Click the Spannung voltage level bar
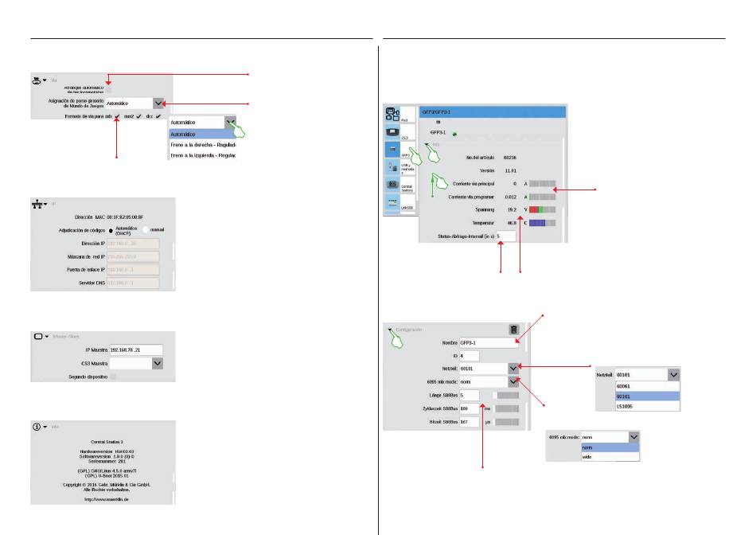 pos(543,210)
